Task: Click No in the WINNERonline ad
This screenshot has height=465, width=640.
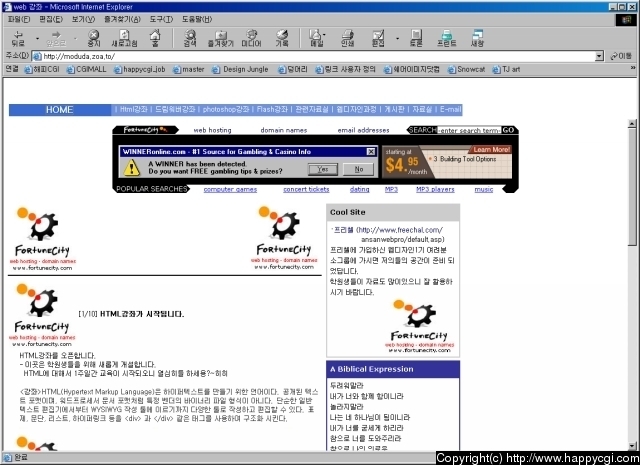Action: click(359, 169)
